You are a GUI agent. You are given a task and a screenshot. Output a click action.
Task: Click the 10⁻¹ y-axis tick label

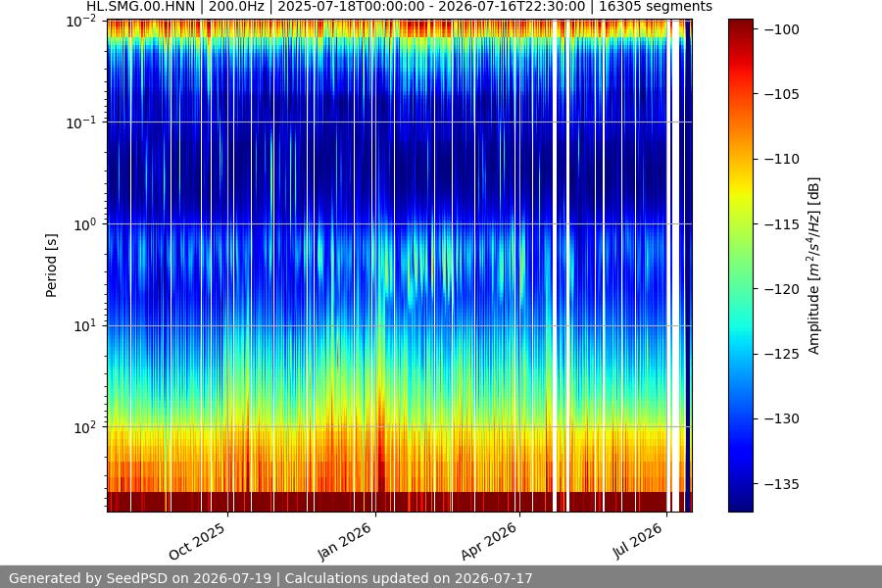[81, 123]
